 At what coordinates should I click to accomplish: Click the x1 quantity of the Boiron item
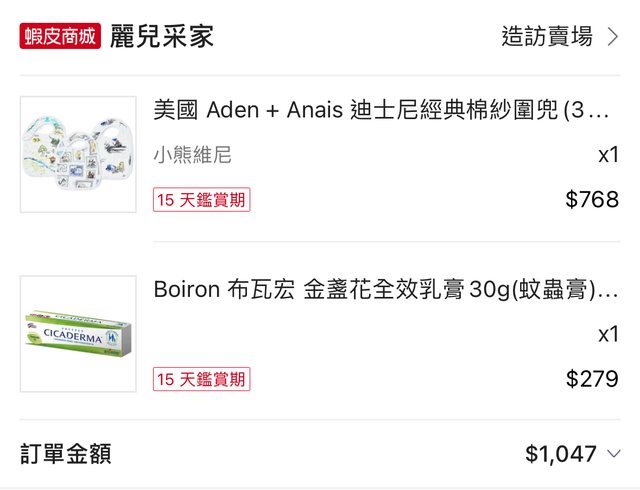click(x=608, y=334)
